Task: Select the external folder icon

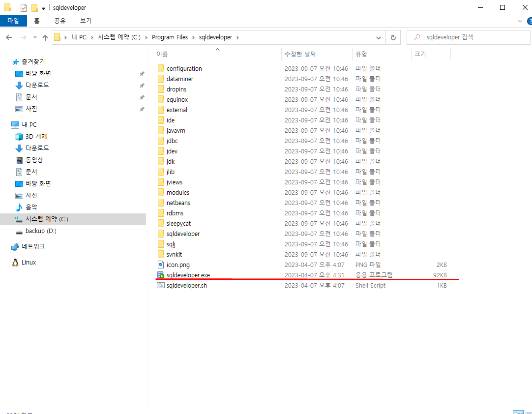Action: tap(161, 110)
